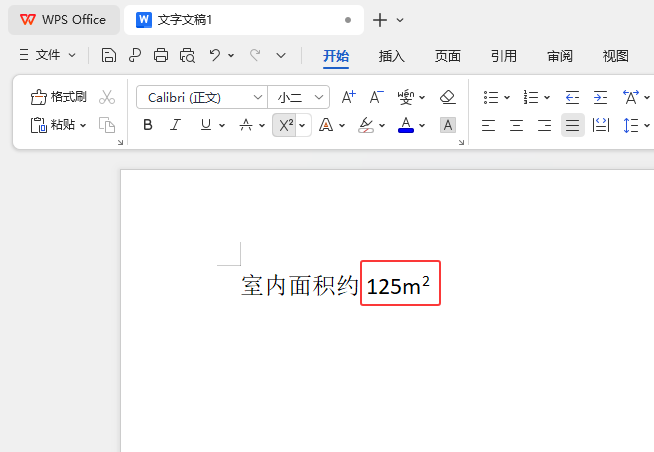Click the Chinese layout (A with arrows) icon
Screen dimensions: 654x452
[631, 97]
